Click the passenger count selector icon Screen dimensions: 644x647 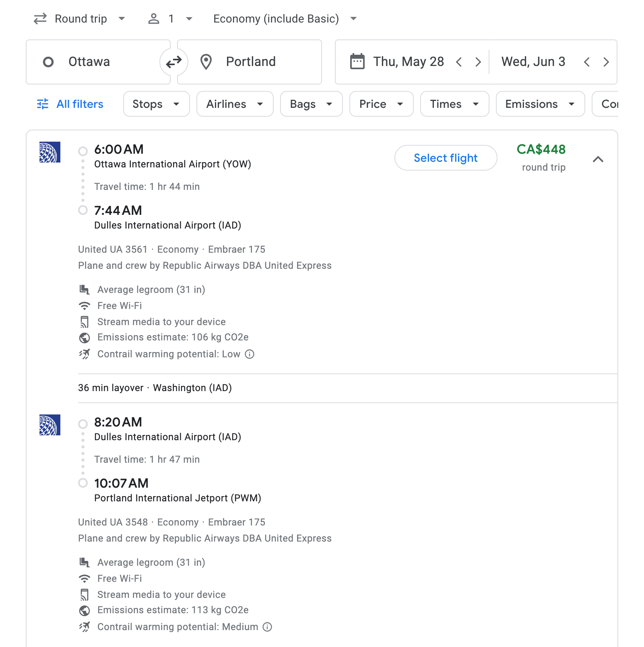(155, 18)
